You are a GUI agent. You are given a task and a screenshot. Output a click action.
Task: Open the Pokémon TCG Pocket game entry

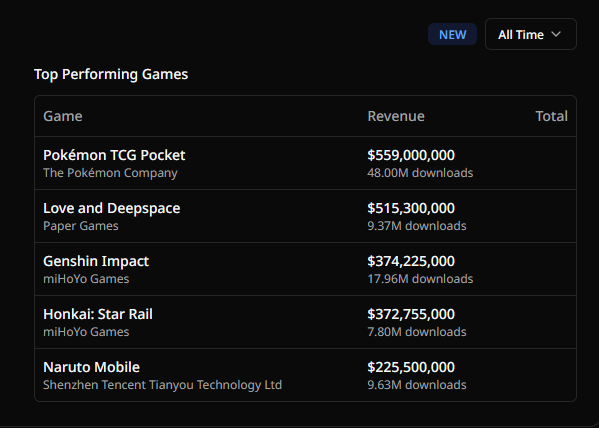114,155
